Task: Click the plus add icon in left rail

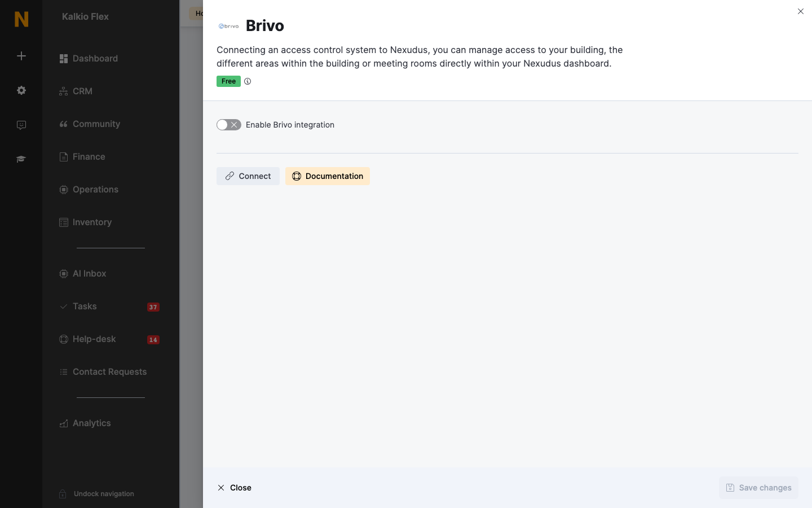Action: click(x=21, y=56)
